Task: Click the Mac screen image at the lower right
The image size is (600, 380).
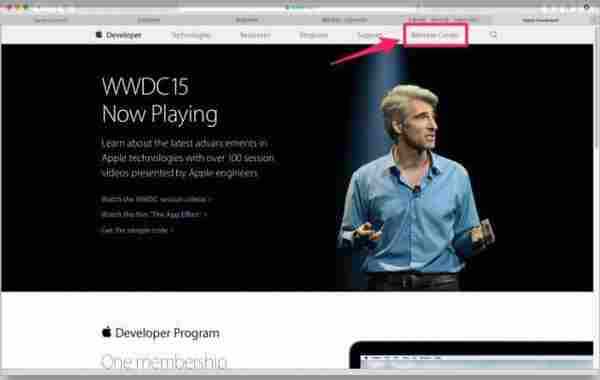Action: point(471,355)
